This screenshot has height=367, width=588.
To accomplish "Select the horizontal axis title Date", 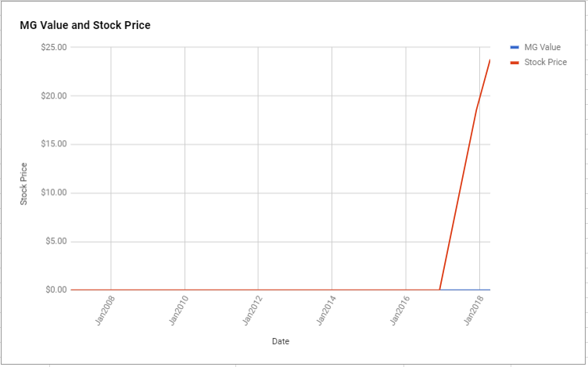I will pos(281,341).
